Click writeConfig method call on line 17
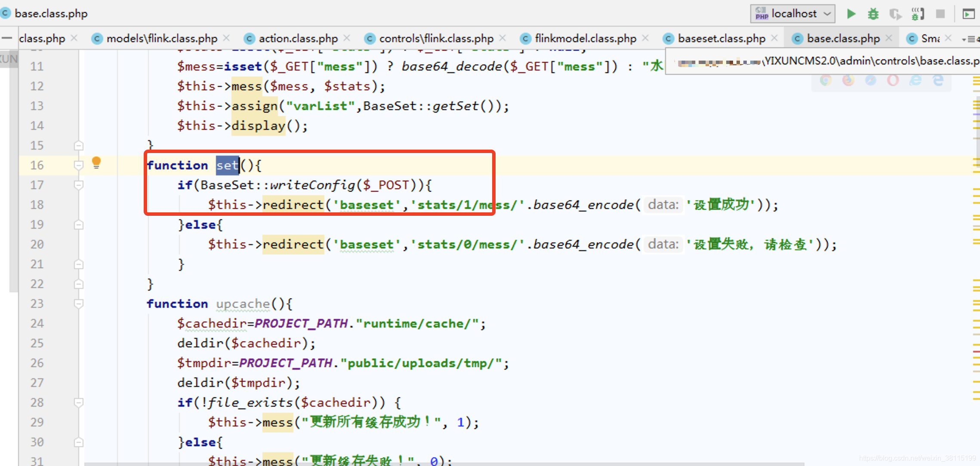 click(312, 185)
